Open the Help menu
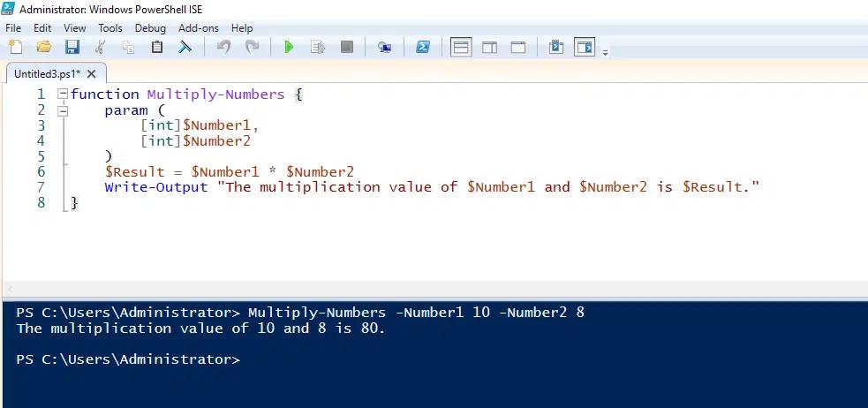 click(x=242, y=27)
